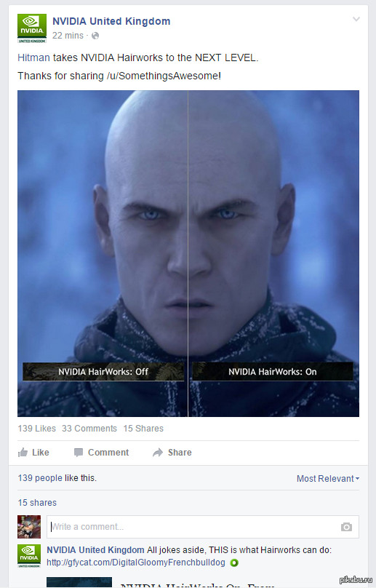Expand the Most Relevant sorting dropdown

328,479
